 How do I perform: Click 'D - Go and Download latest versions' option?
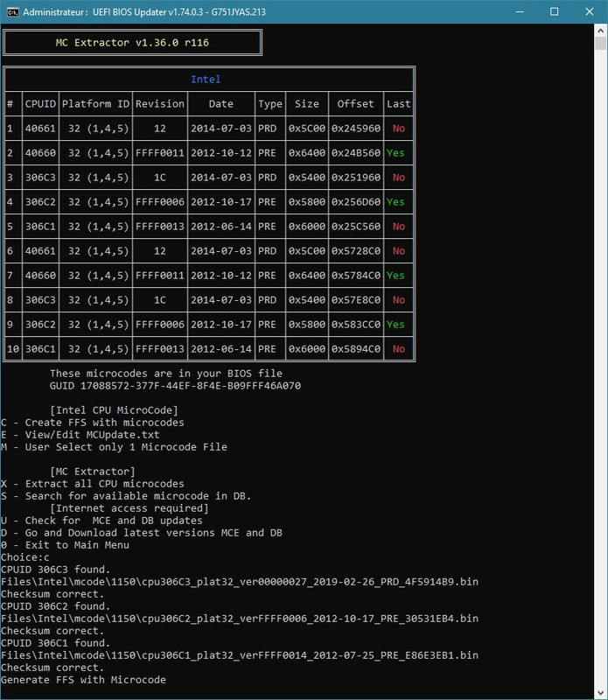[142, 533]
